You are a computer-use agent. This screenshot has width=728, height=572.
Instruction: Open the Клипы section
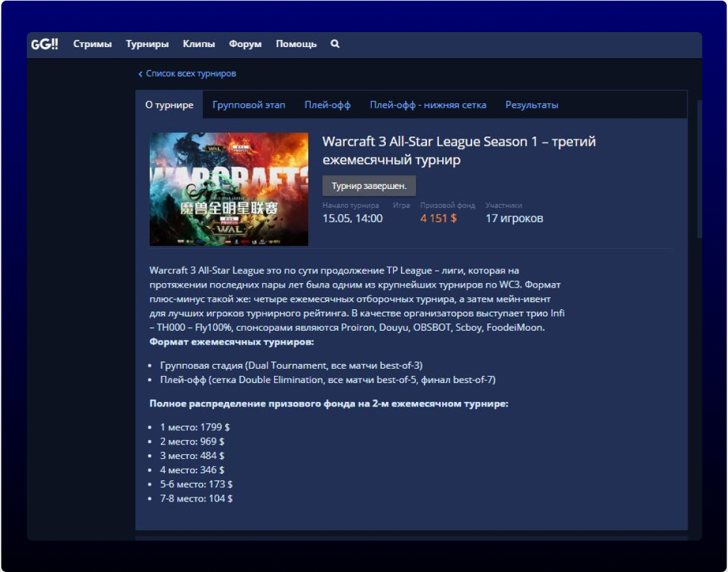point(198,44)
